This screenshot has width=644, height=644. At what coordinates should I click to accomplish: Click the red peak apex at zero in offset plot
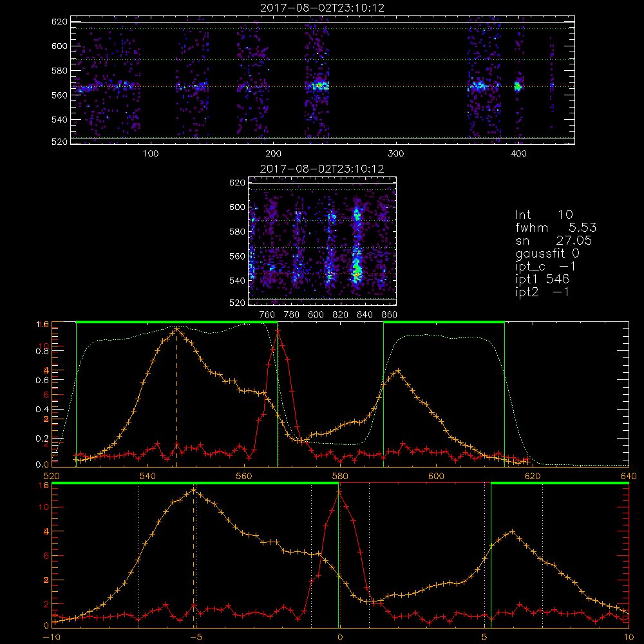click(x=339, y=492)
